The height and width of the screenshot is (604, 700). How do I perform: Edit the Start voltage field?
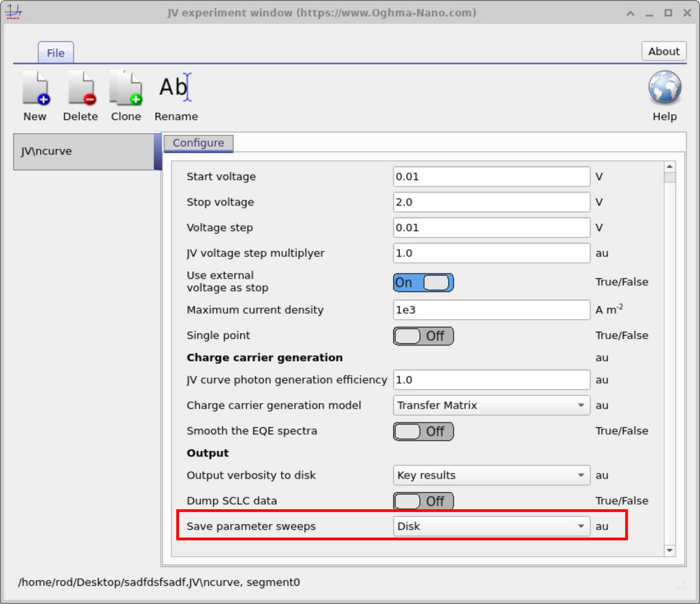490,176
